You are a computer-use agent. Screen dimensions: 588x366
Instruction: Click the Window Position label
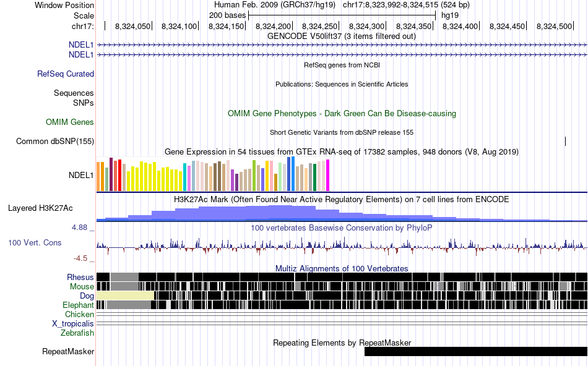point(64,5)
